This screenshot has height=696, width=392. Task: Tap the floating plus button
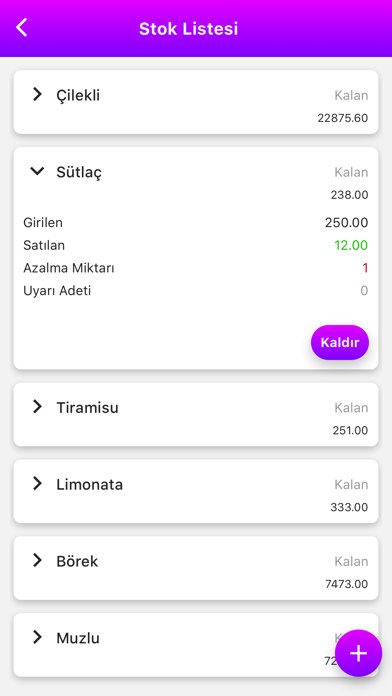(358, 653)
